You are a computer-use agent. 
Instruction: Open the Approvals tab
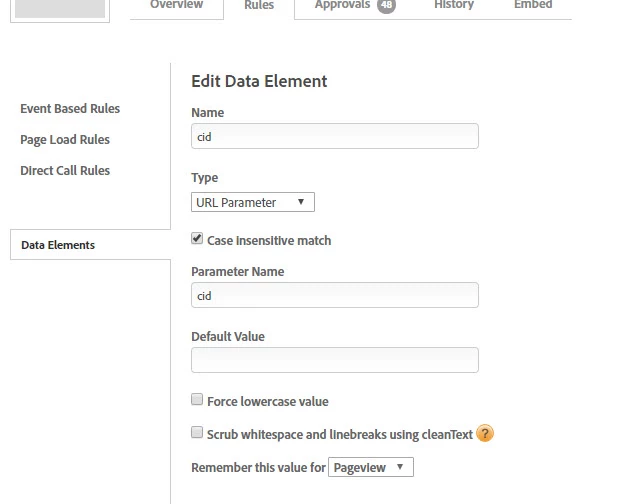(x=340, y=6)
